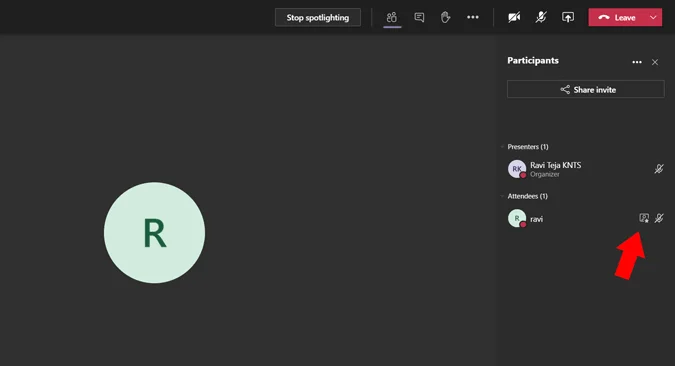The image size is (675, 366).
Task: Click muted mic icon beside Ravi Teja KNTS
Action: [x=659, y=169]
